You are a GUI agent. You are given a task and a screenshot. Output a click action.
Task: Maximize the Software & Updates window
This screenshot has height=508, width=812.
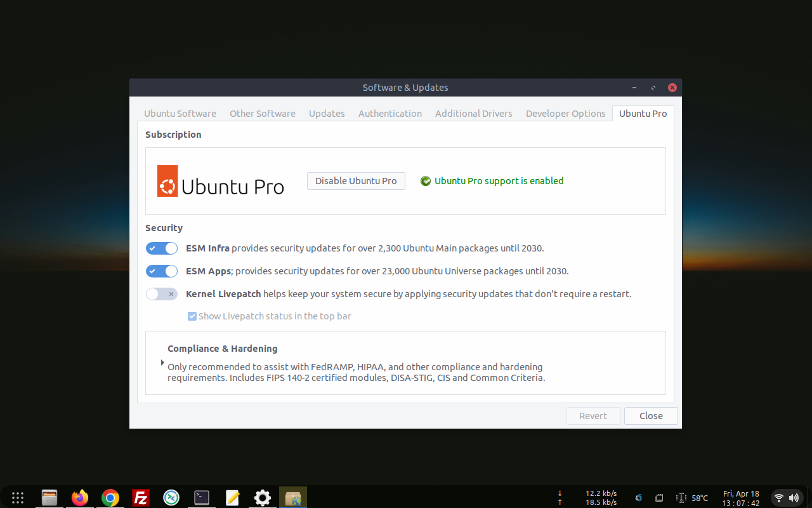point(653,88)
